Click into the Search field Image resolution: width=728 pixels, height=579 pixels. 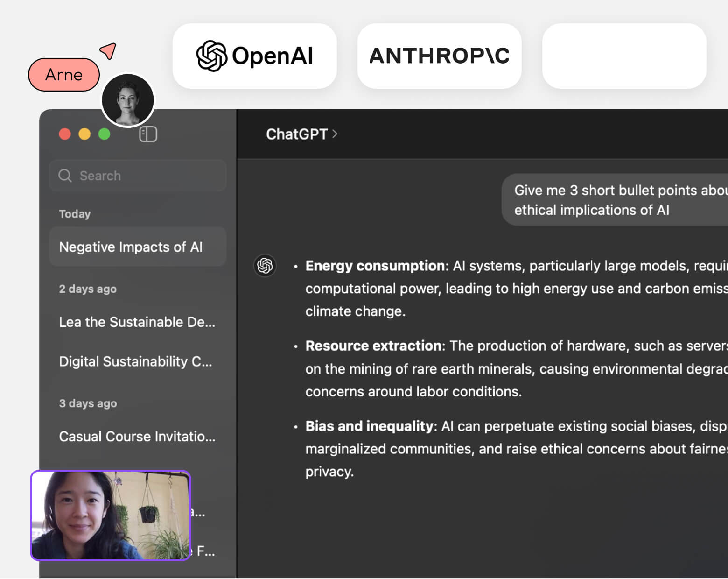coord(138,176)
